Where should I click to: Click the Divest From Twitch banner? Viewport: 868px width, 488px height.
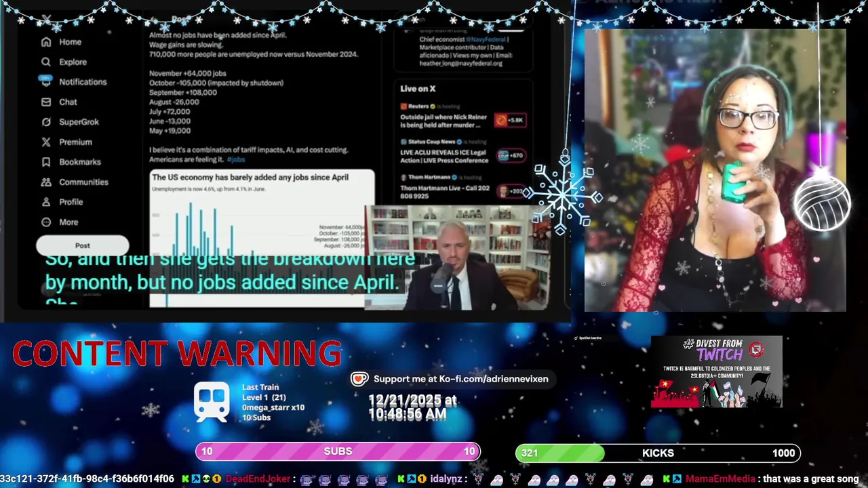tap(717, 371)
